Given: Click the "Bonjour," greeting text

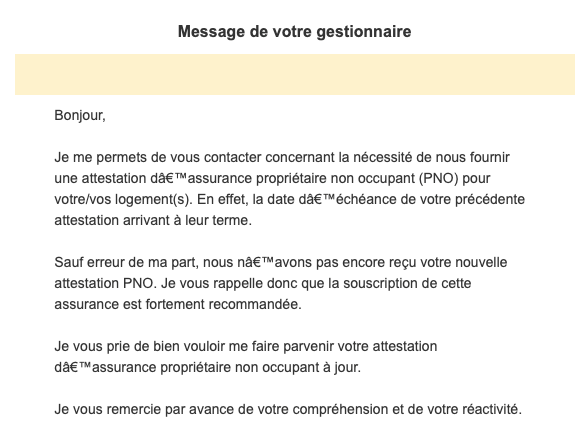Looking at the screenshot, I should (x=80, y=116).
